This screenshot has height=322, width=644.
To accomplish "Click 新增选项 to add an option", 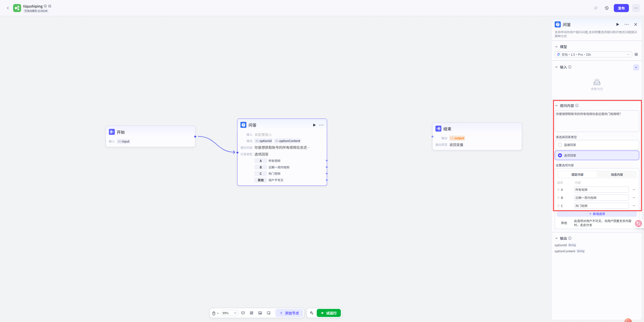I will point(597,214).
